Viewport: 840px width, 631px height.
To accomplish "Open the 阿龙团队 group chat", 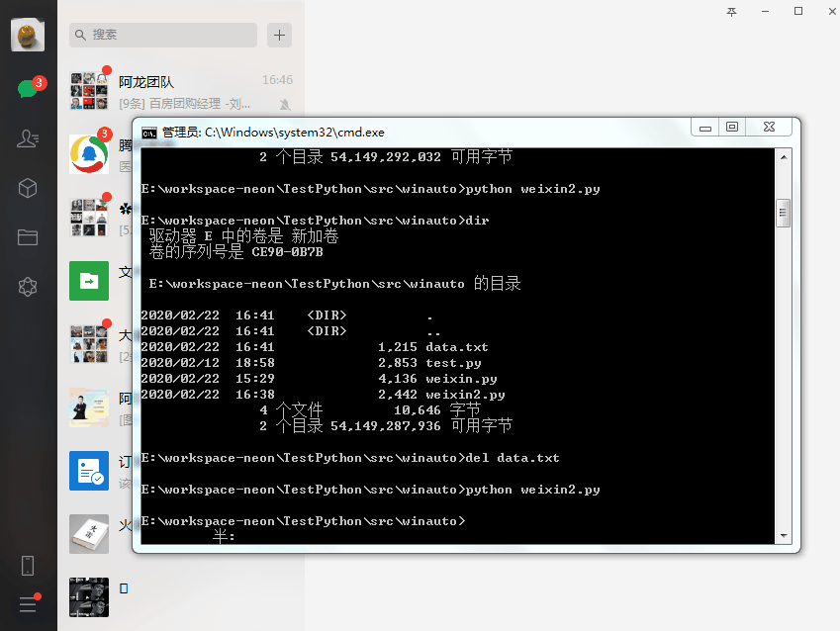I will click(x=181, y=92).
